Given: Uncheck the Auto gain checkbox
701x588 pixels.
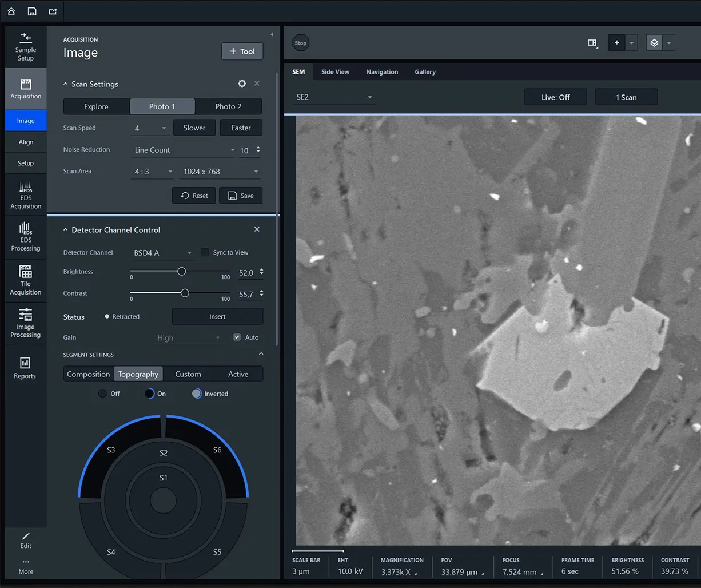Looking at the screenshot, I should pos(237,337).
